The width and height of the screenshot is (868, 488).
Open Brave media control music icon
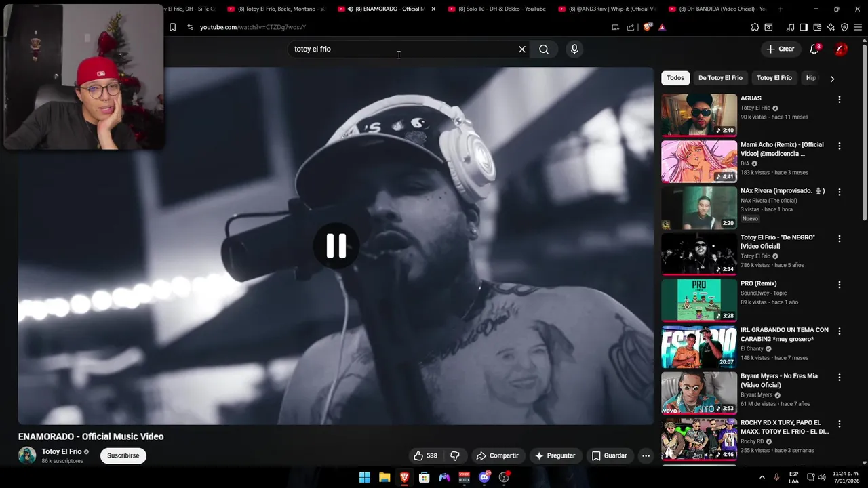tap(790, 27)
